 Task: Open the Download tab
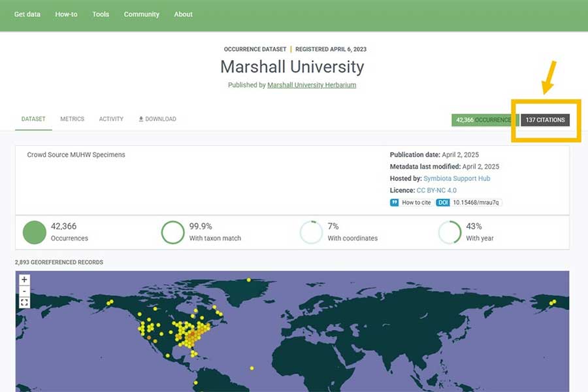[157, 119]
